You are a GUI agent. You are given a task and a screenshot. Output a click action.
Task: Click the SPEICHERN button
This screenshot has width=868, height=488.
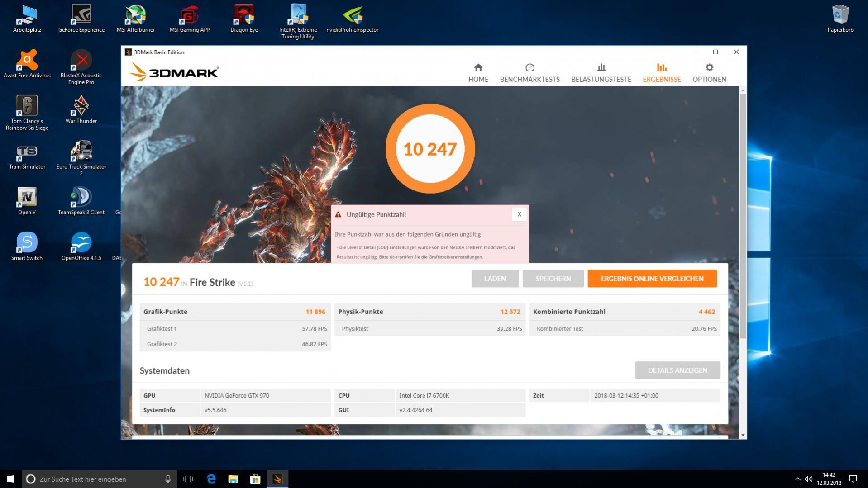coord(553,279)
